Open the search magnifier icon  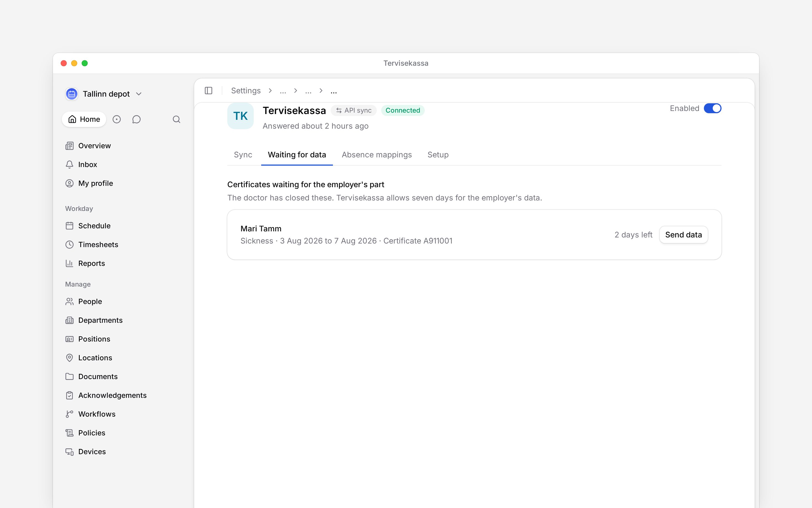click(x=177, y=119)
